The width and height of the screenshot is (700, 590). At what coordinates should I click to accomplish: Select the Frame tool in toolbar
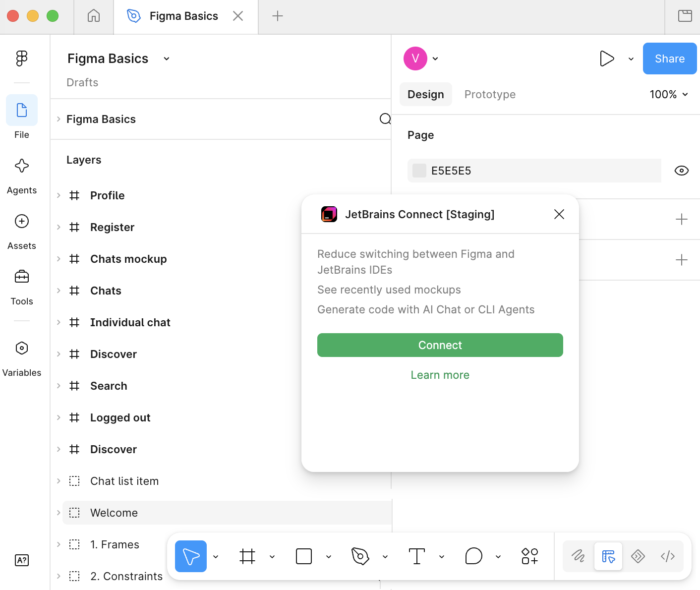247,556
